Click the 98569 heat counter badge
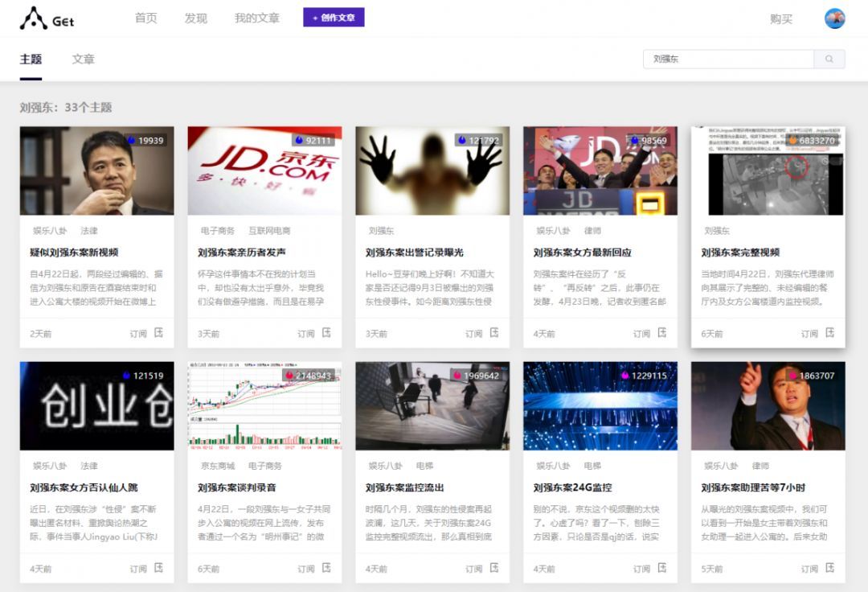Viewport: 868px width, 592px height. 649,141
